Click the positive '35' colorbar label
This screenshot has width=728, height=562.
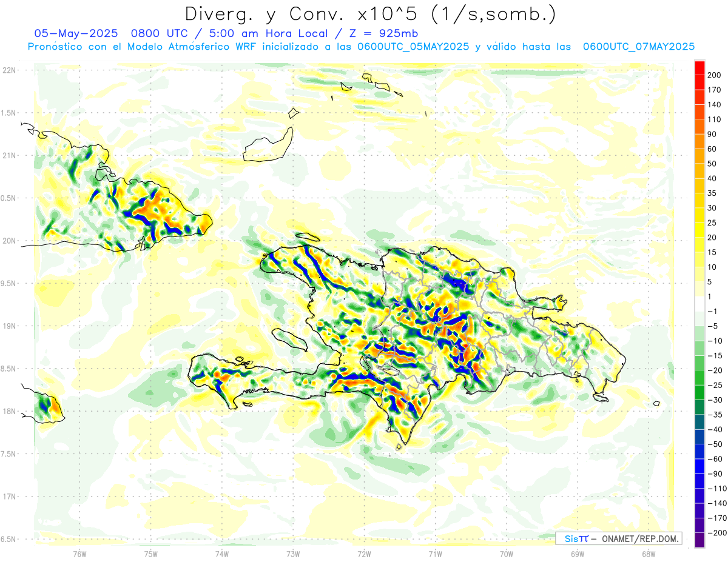pos(712,193)
